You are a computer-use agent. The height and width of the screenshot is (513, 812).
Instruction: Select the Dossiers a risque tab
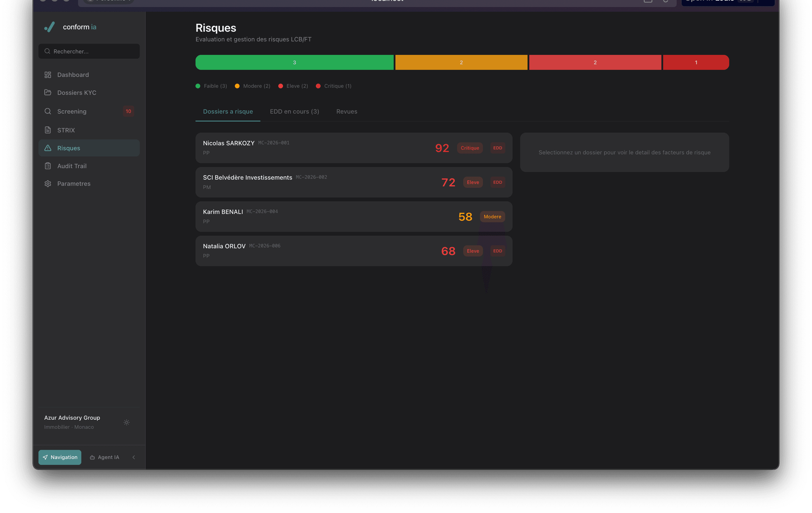tap(228, 112)
